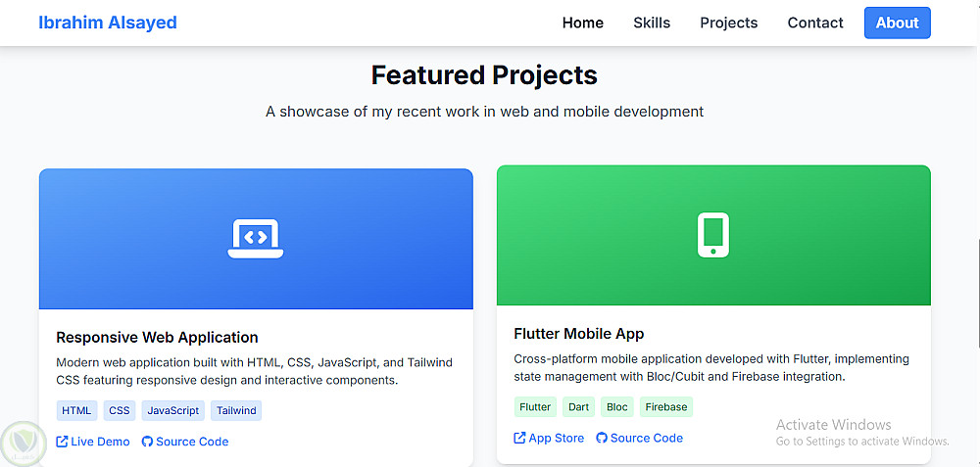Open the Contact navigation link
Viewport: 980px width, 467px height.
coord(815,23)
